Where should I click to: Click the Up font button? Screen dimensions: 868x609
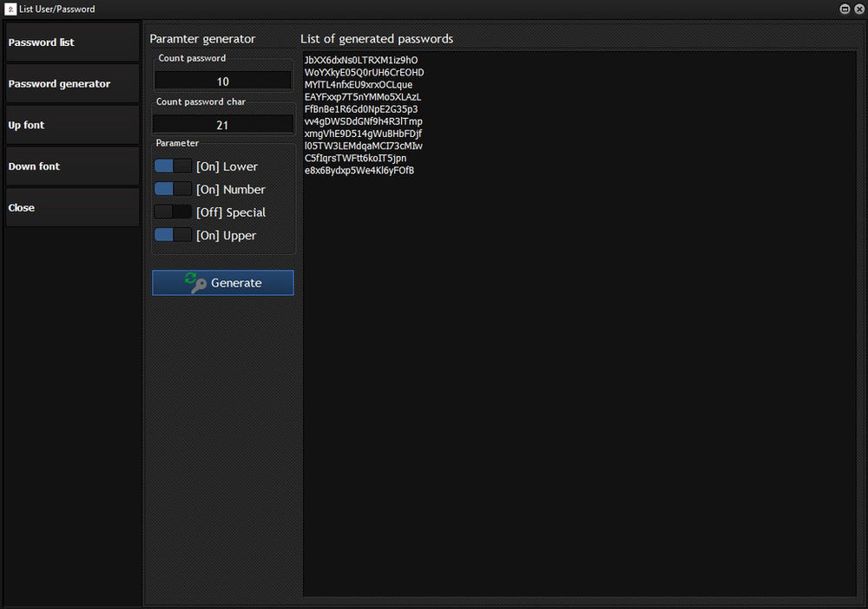71,124
